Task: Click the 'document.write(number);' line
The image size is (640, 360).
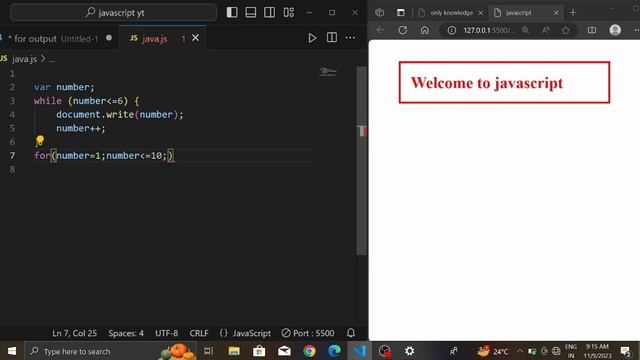Action: point(120,114)
